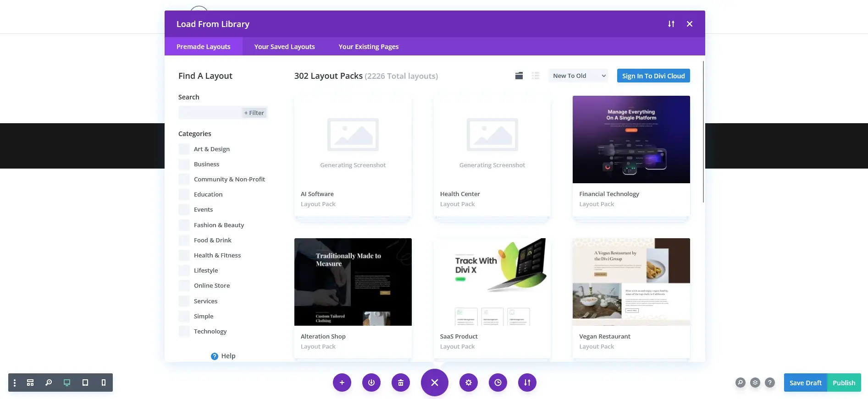Check the Food & Drink category
Image resolution: width=868 pixels, height=399 pixels.
(x=184, y=240)
